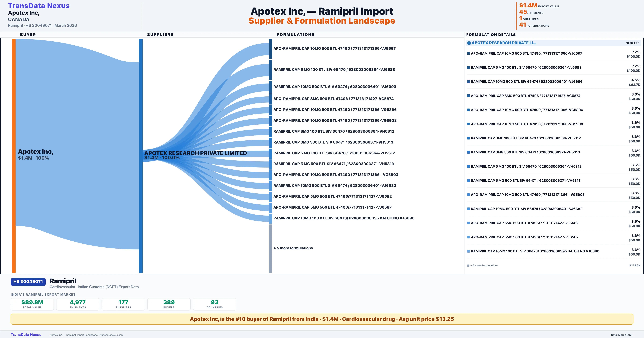644x338 pixels.
Task: Click the APOTEX RESEARCH PRIVATE LI... supplier header
Action: [504, 43]
